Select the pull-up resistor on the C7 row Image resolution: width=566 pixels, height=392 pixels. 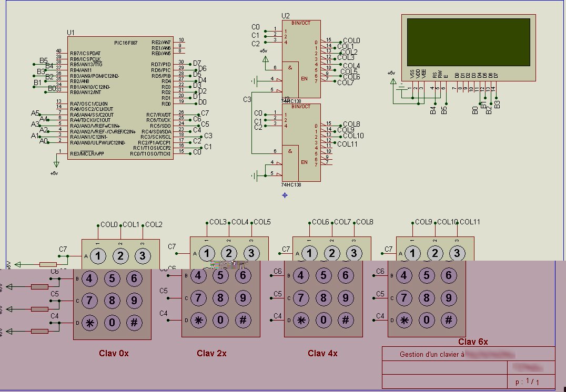coord(48,264)
